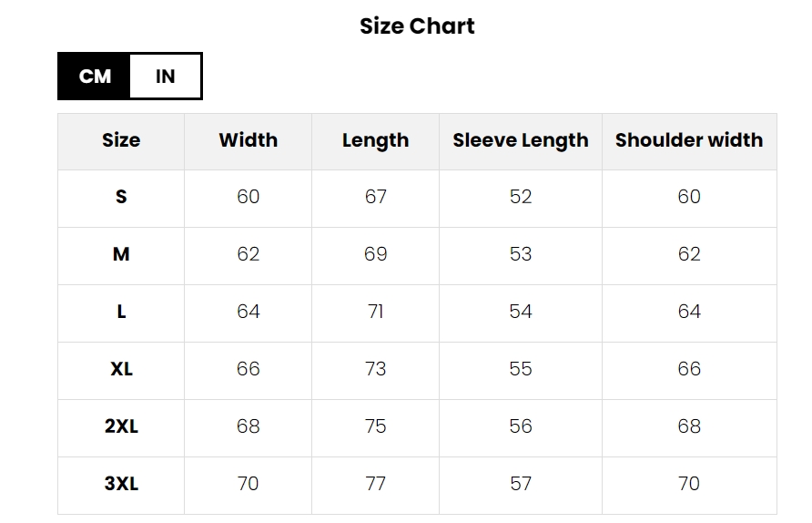Viewport: 812px width, 523px height.
Task: Click the Length column header
Action: [375, 140]
